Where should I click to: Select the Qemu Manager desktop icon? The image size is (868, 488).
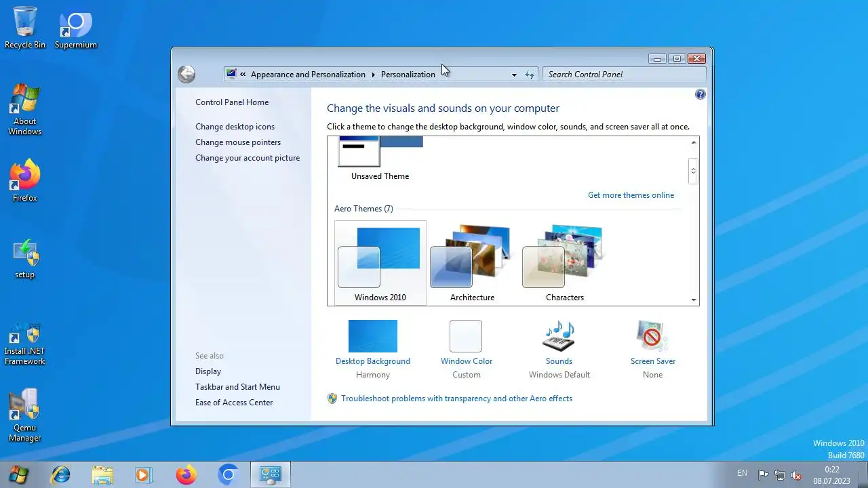25,415
